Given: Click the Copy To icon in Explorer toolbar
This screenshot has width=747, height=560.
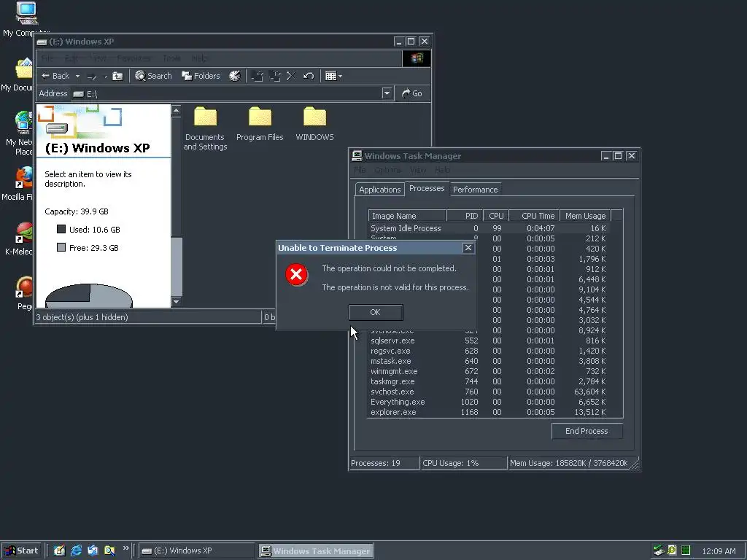Looking at the screenshot, I should click(274, 76).
